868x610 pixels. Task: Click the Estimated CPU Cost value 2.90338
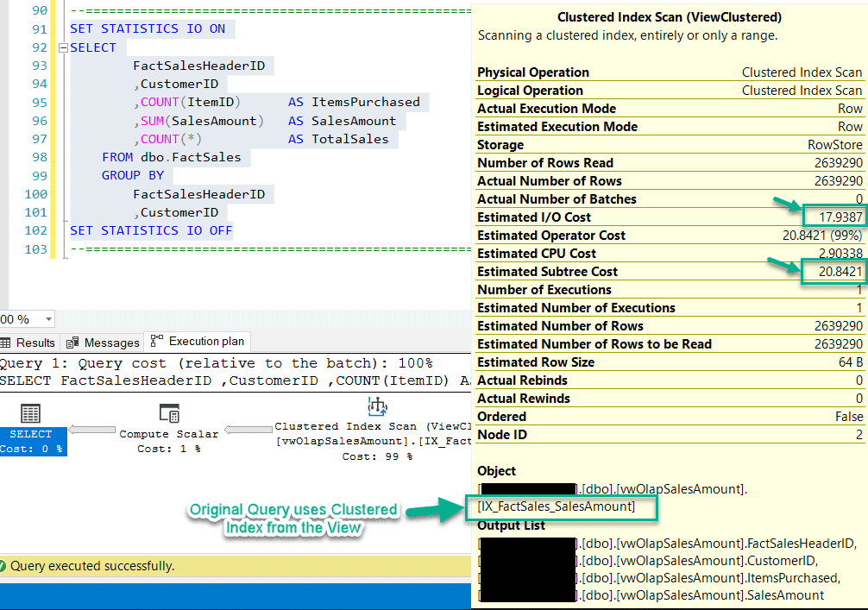(x=840, y=254)
